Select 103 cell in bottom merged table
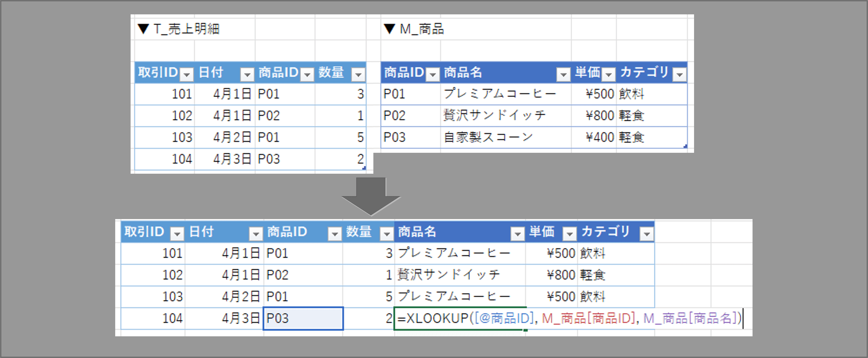The image size is (868, 358). pos(153,297)
